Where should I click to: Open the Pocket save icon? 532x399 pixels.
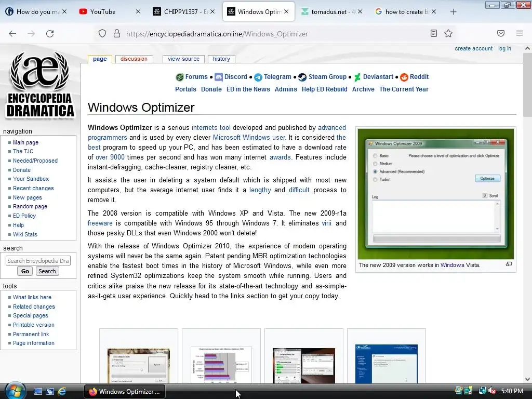(x=501, y=33)
